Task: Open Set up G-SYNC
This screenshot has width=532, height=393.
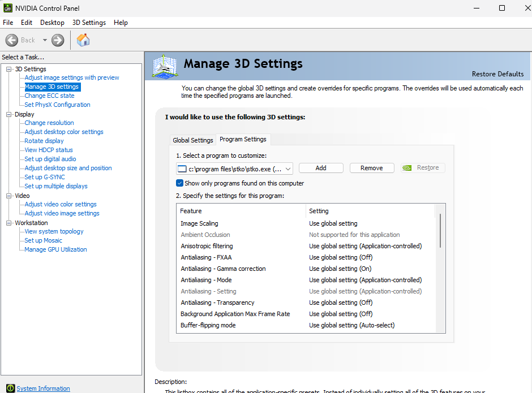Action: click(45, 177)
